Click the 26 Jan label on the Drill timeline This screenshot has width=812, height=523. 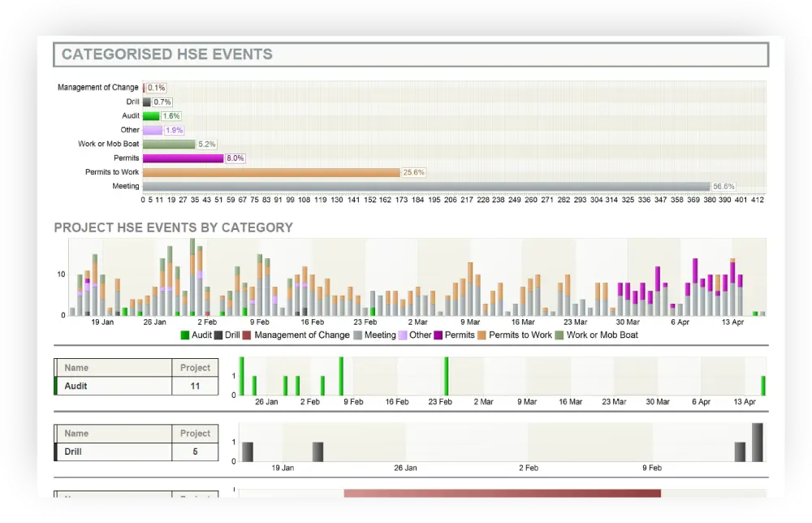pos(405,468)
